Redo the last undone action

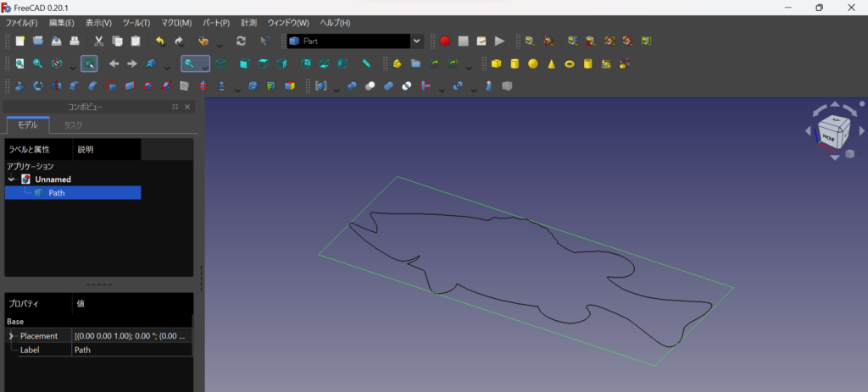(x=179, y=41)
